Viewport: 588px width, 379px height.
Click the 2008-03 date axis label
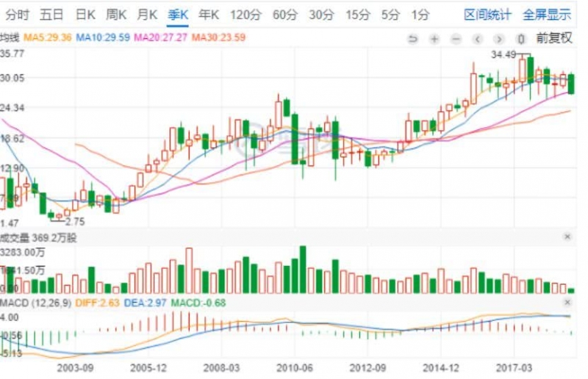(x=221, y=368)
